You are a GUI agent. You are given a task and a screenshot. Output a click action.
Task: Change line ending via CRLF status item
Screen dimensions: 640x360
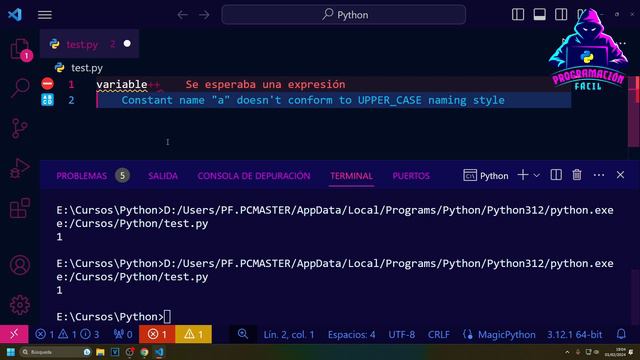(439, 335)
